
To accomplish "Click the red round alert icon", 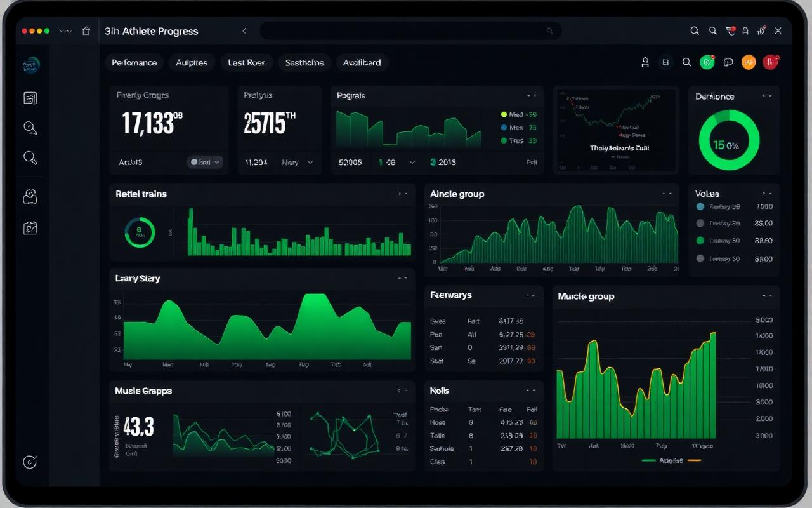I will [x=770, y=62].
